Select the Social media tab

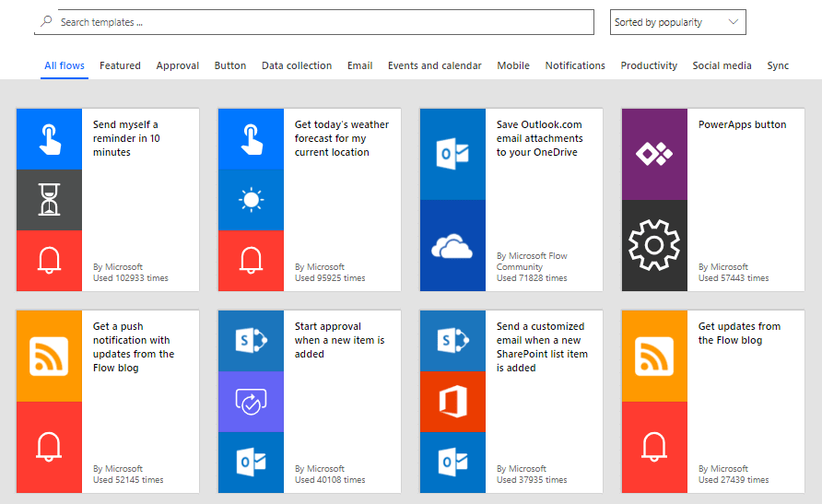pyautogui.click(x=722, y=65)
